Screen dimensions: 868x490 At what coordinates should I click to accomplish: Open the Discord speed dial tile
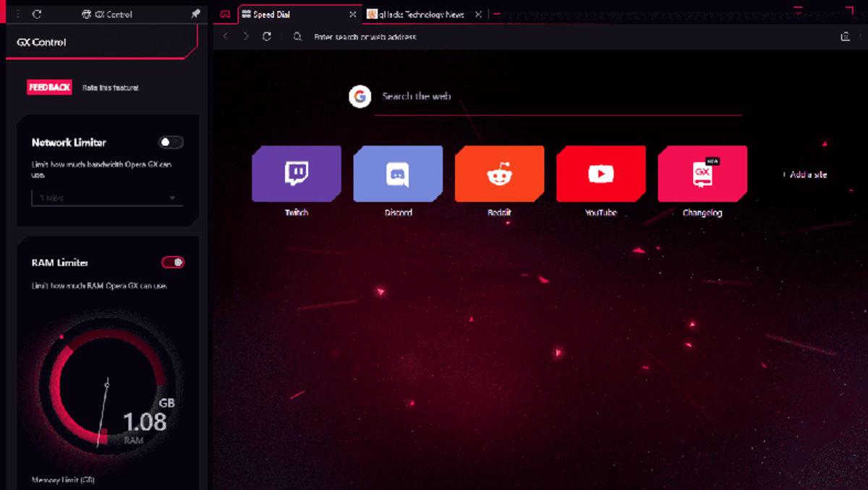tap(398, 174)
